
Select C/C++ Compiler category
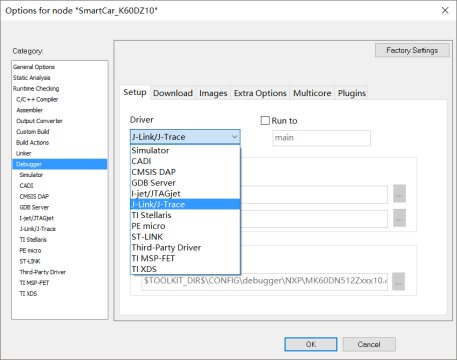37,99
